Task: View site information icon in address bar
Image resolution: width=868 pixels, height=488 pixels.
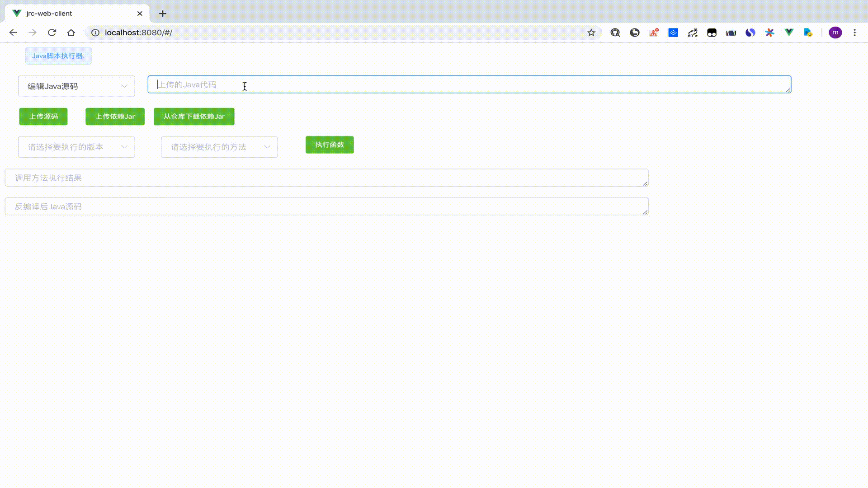Action: [x=95, y=33]
